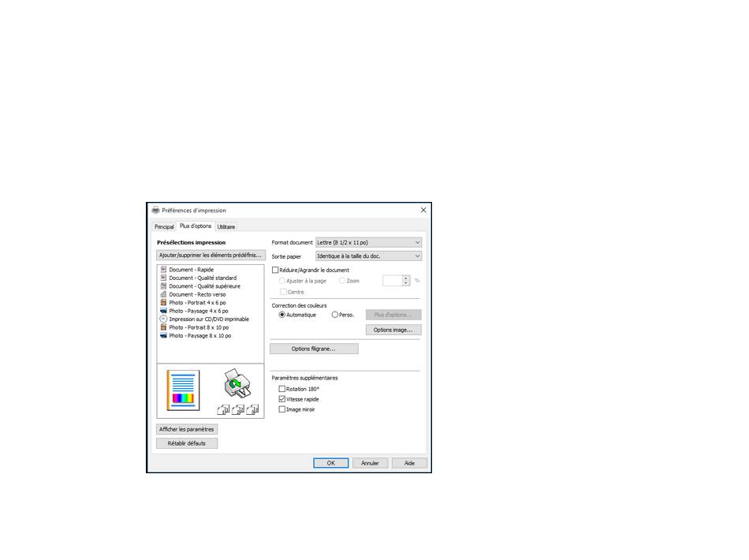The image size is (749, 560).
Task: Select Automatique color correction
Action: tap(281, 315)
